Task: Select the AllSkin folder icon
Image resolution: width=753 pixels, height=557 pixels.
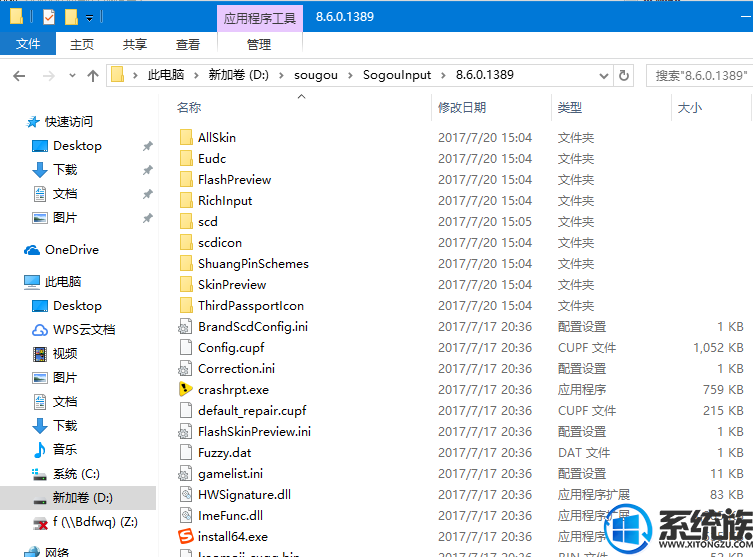Action: (186, 137)
